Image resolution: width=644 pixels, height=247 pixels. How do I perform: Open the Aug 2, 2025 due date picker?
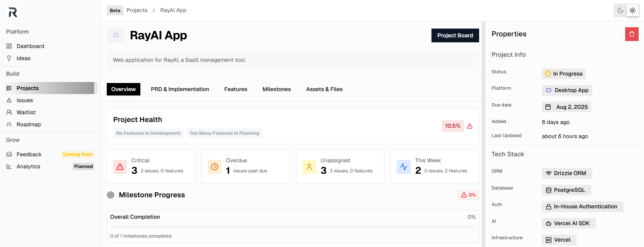[566, 107]
